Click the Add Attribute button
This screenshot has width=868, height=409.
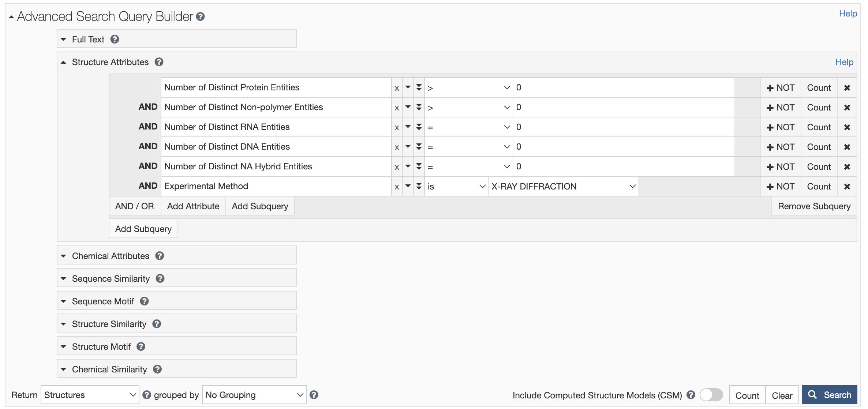[x=193, y=206]
